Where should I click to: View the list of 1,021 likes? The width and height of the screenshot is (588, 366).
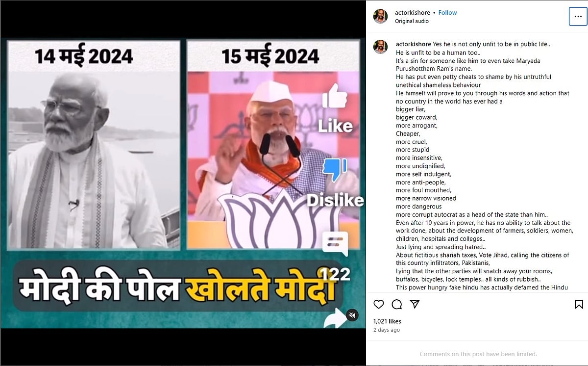pyautogui.click(x=387, y=321)
